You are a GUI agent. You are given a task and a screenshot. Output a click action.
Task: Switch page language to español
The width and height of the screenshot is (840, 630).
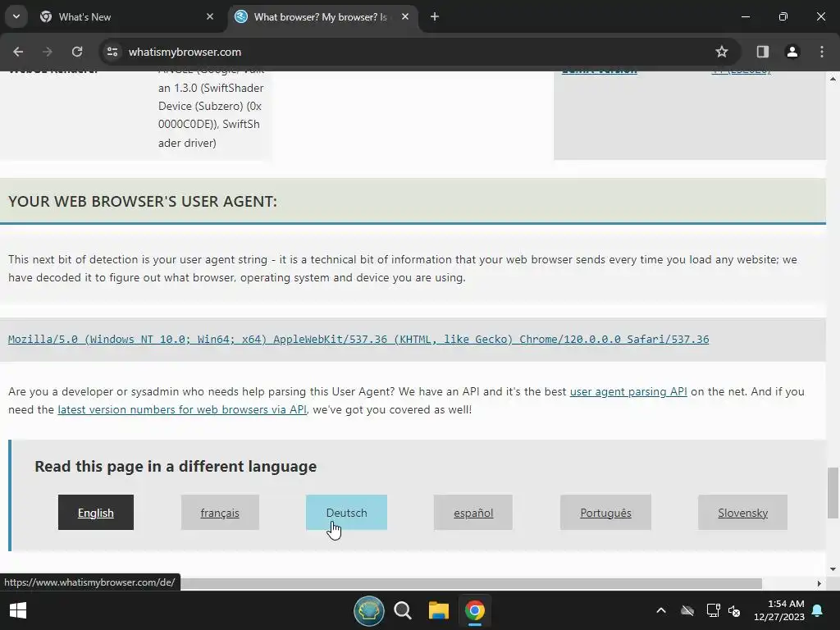tap(473, 512)
